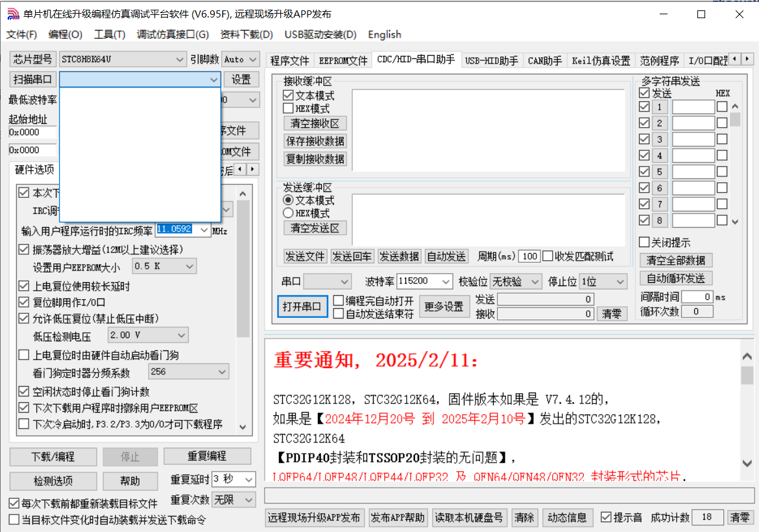This screenshot has width=759, height=532.
Task: Open IRC频率 11.0592 dropdown
Action: [204, 230]
